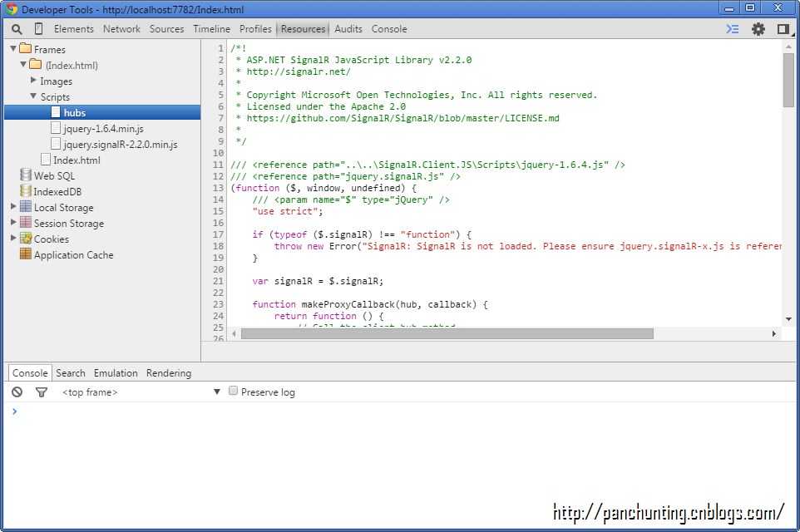Open the Timeline tab
Image resolution: width=800 pixels, height=532 pixels.
(212, 29)
